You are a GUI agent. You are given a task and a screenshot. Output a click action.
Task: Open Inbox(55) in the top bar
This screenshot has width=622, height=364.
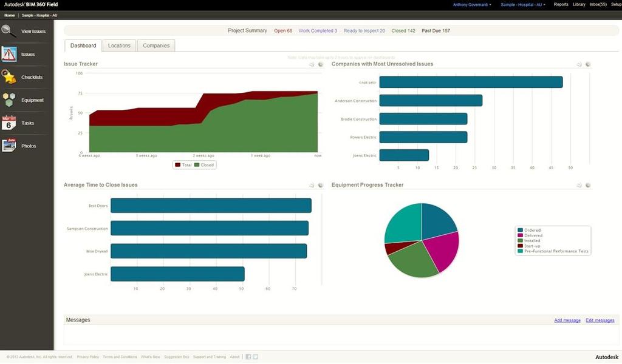[598, 4]
